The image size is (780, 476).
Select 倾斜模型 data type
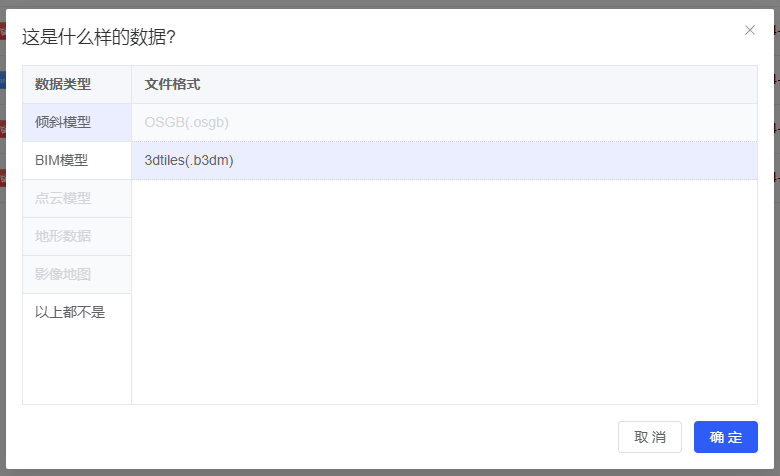tap(63, 123)
